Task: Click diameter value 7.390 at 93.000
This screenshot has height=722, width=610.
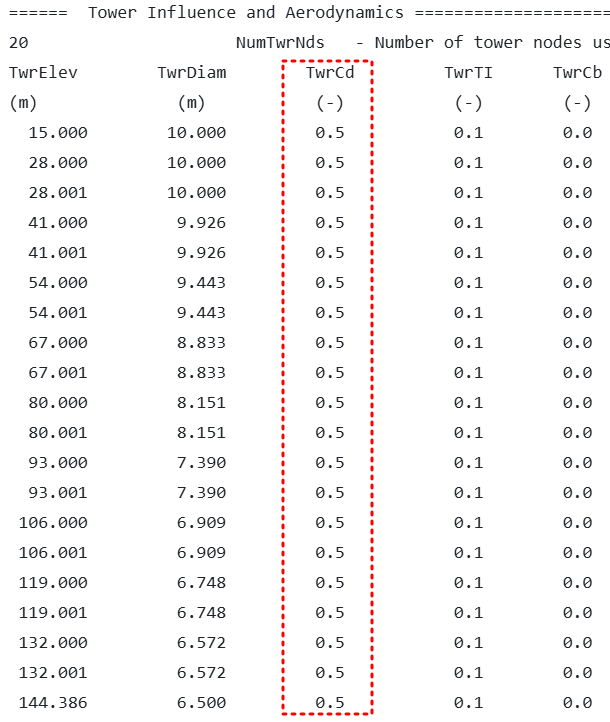Action: tap(201, 463)
